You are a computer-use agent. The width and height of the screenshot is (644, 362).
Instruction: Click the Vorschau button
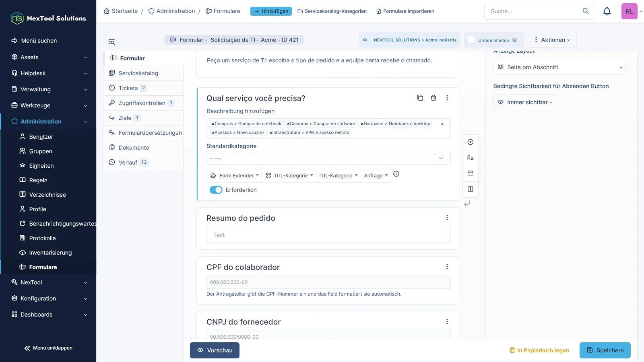[x=215, y=350]
